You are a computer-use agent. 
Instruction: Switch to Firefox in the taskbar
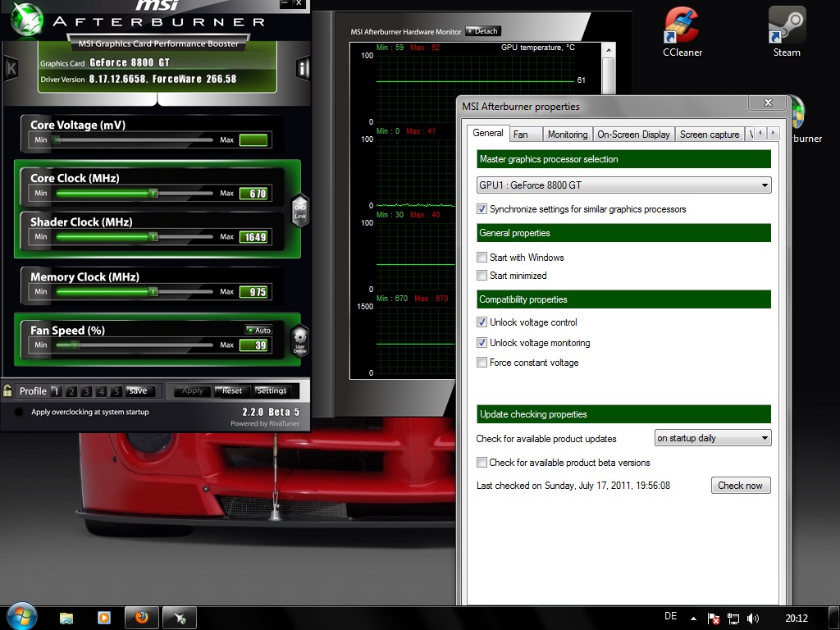[x=142, y=618]
